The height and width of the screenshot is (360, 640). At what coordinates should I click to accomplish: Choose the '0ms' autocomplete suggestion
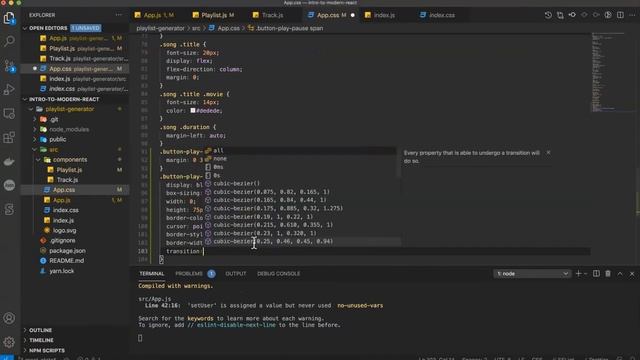pos(299,167)
